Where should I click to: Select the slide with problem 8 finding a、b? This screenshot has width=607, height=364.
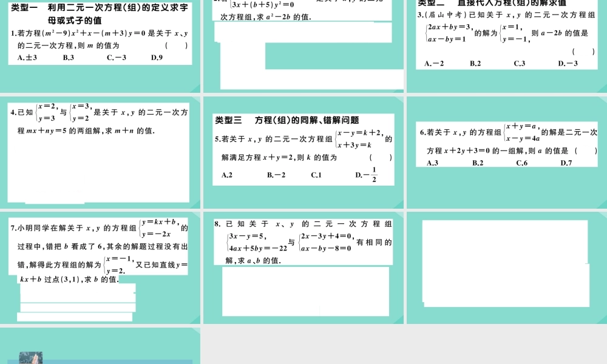point(303,268)
